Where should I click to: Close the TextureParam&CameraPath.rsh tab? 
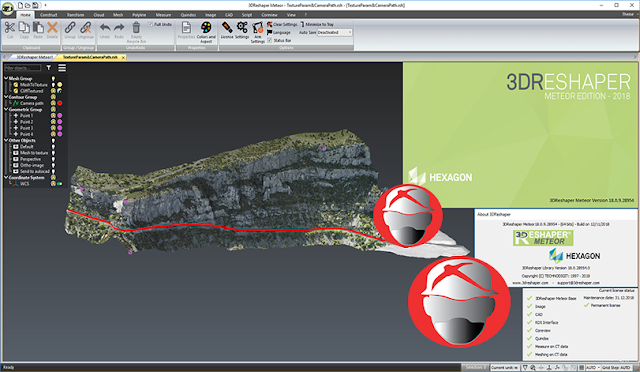click(123, 57)
